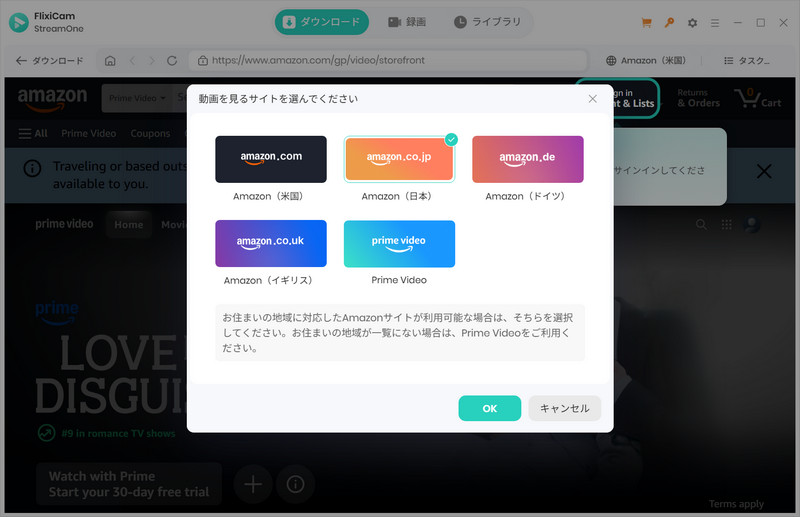800x517 pixels.
Task: Click Watch with Prime free trial button
Action: point(129,484)
